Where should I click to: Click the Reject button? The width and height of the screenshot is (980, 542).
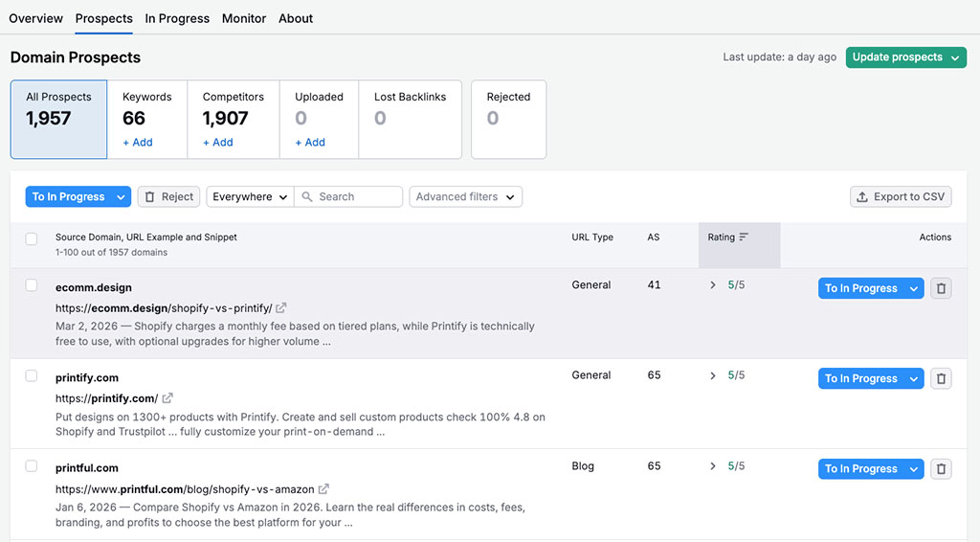[x=168, y=196]
